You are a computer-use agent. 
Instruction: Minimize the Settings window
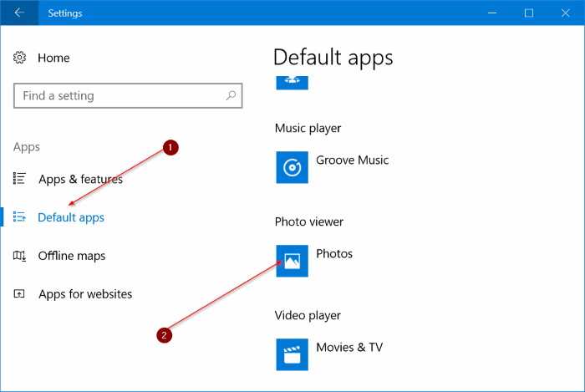pos(492,13)
